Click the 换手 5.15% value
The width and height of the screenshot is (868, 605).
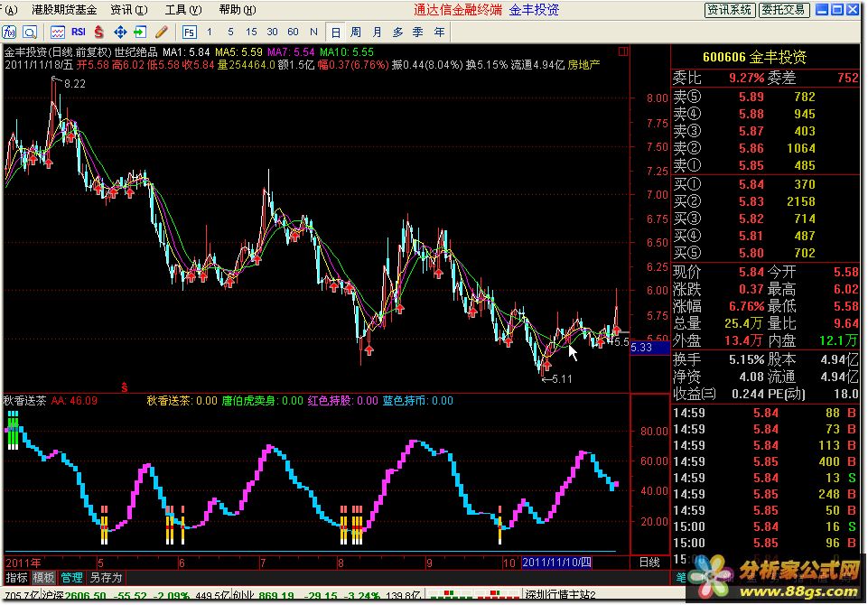pyautogui.click(x=746, y=359)
